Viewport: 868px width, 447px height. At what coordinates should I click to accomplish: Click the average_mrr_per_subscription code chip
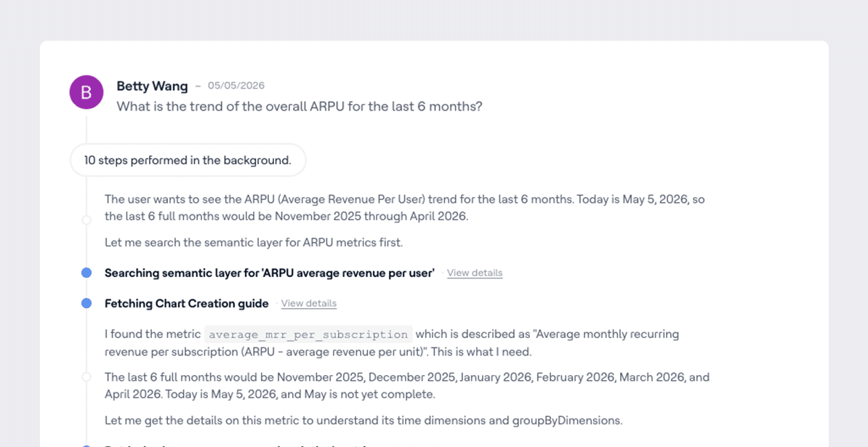(308, 334)
